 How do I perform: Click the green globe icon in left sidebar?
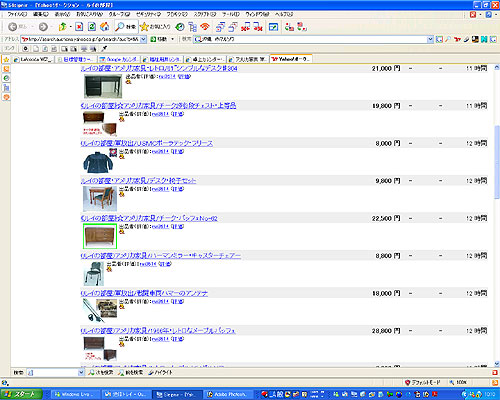pos(6,78)
